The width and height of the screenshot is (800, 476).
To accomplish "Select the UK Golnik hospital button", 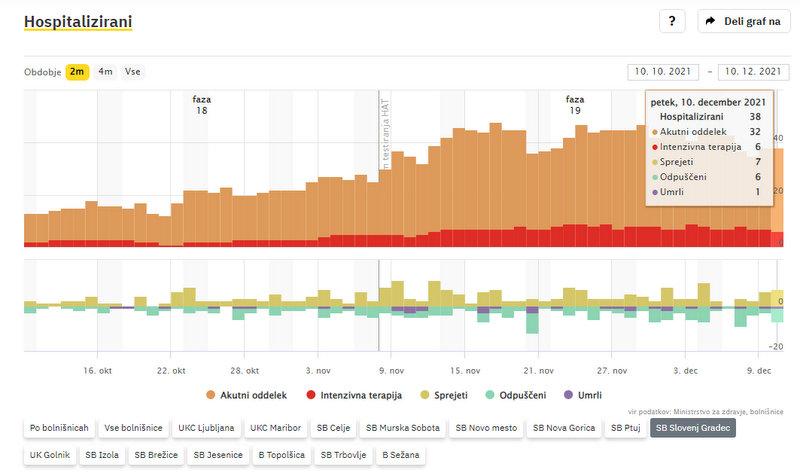I will 50,455.
